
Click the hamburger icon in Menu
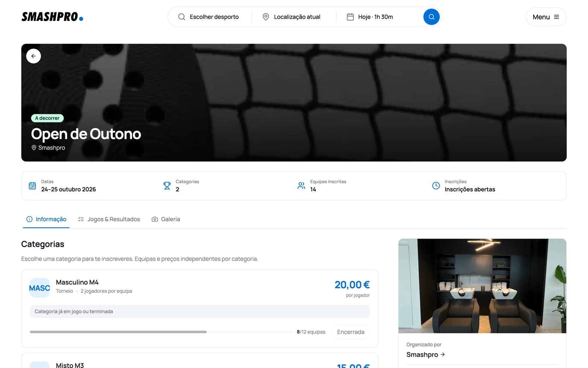click(x=557, y=17)
